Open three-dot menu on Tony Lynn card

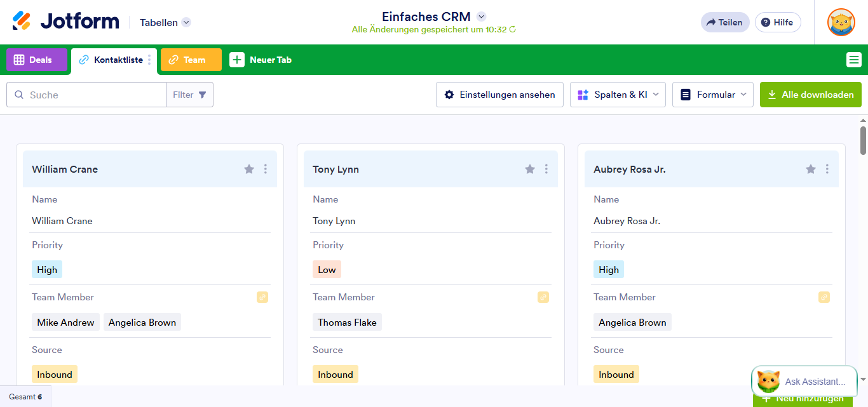tap(546, 169)
